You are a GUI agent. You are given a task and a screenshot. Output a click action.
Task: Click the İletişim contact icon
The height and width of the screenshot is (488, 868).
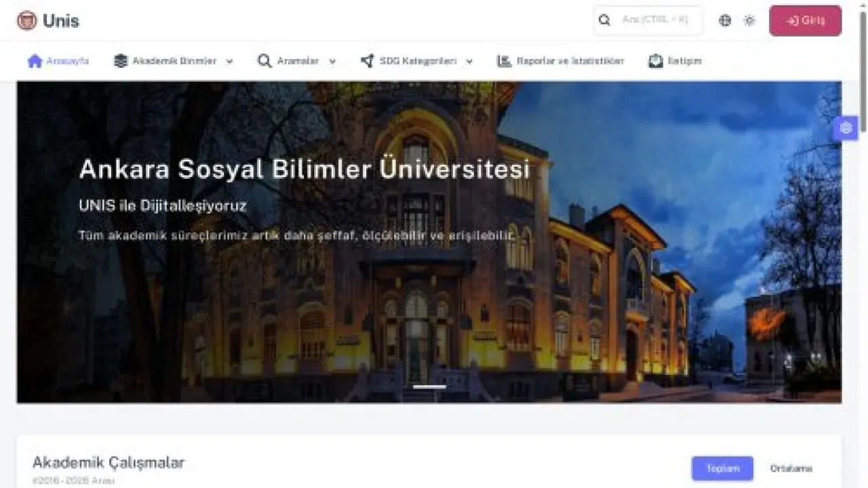point(655,61)
